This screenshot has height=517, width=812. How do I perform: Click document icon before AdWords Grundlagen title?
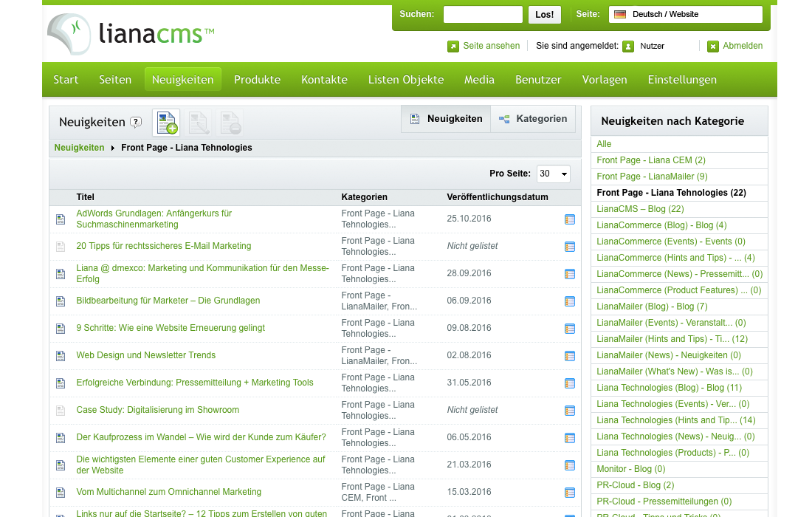click(x=61, y=219)
